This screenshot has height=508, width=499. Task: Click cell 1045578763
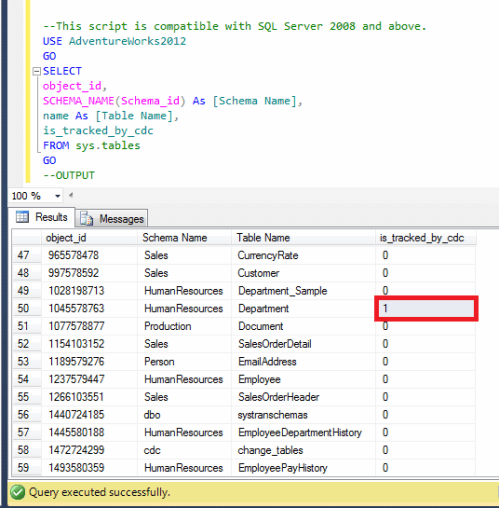coord(89,308)
